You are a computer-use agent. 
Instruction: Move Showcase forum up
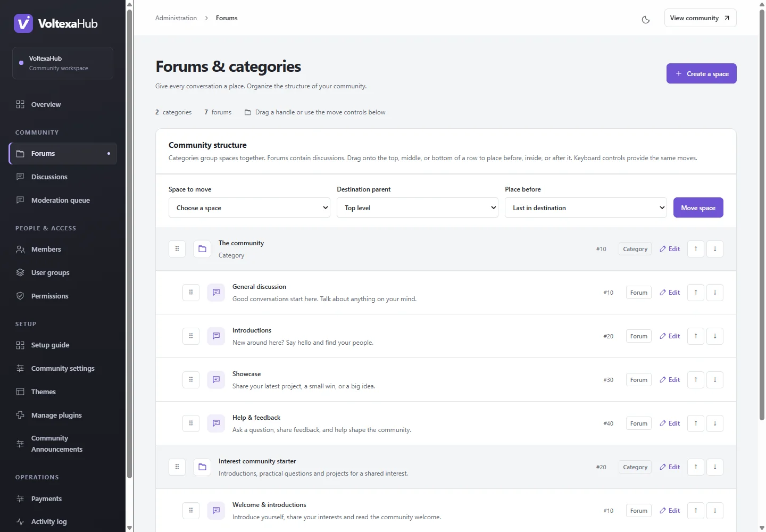coord(696,380)
